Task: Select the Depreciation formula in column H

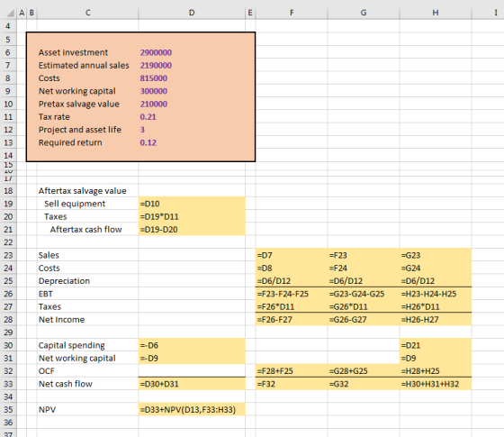Action: click(436, 281)
